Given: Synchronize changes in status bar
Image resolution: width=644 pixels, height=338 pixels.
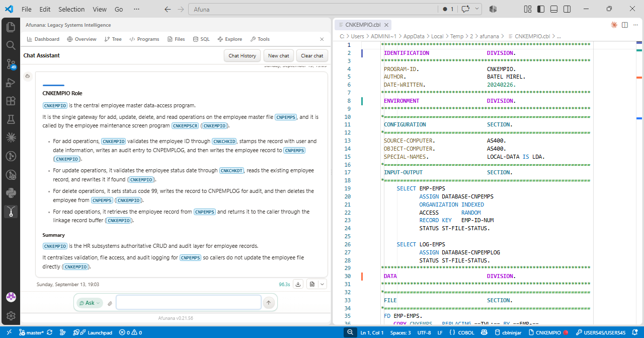Looking at the screenshot, I should 49,332.
